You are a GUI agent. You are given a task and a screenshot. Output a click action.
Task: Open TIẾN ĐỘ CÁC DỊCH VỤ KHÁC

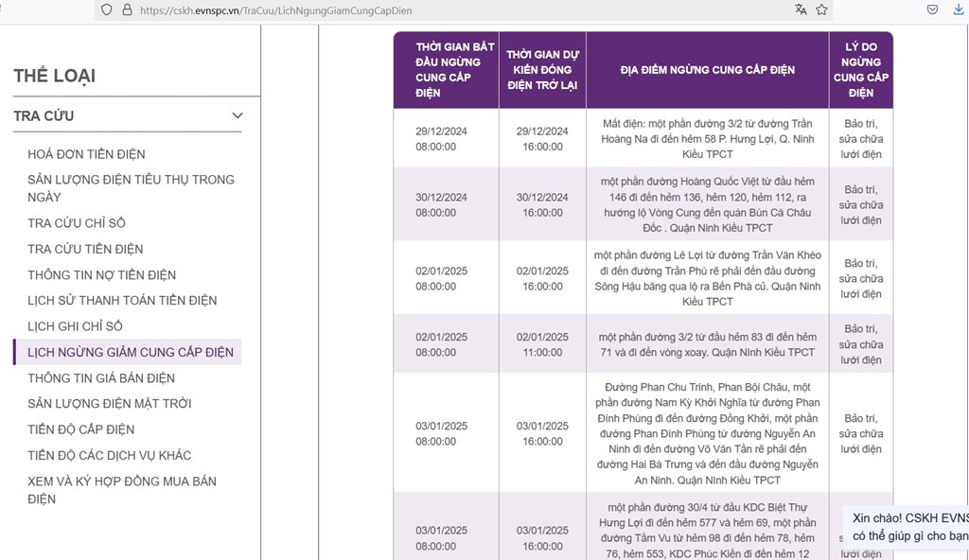[x=110, y=456]
